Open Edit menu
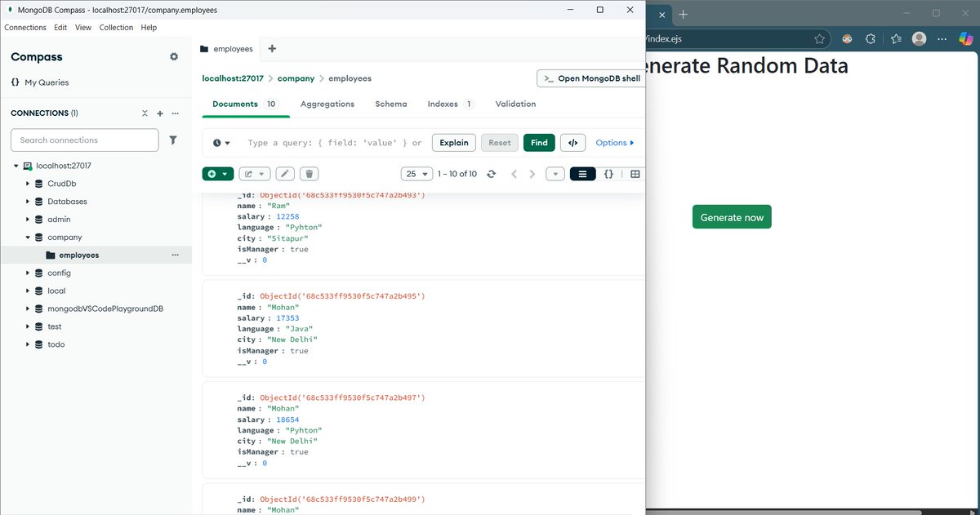Image resolution: width=980 pixels, height=515 pixels. 60,27
